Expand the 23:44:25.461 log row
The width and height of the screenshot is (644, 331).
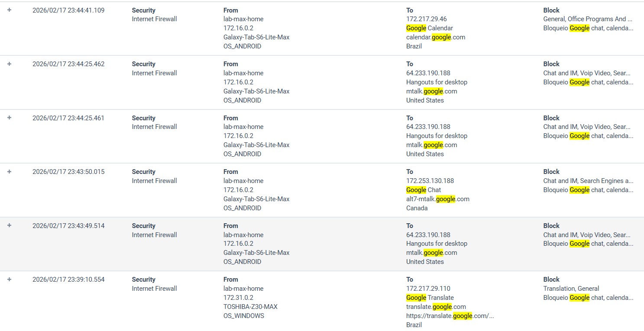click(x=9, y=118)
